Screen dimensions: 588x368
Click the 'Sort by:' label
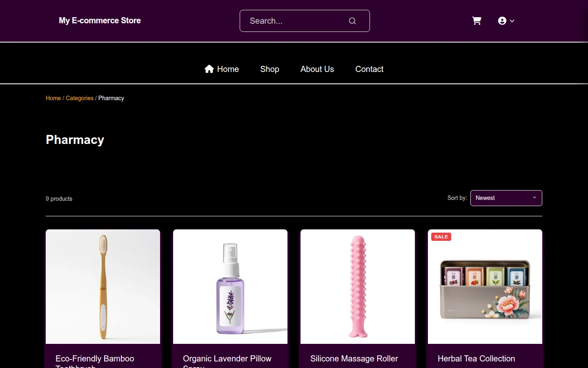(x=457, y=198)
